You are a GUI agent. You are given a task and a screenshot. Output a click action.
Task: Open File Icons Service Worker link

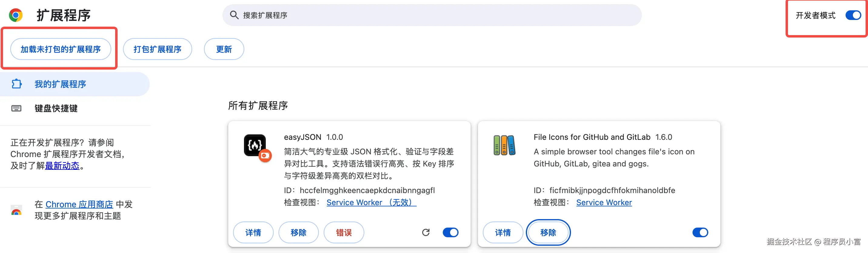[604, 202]
